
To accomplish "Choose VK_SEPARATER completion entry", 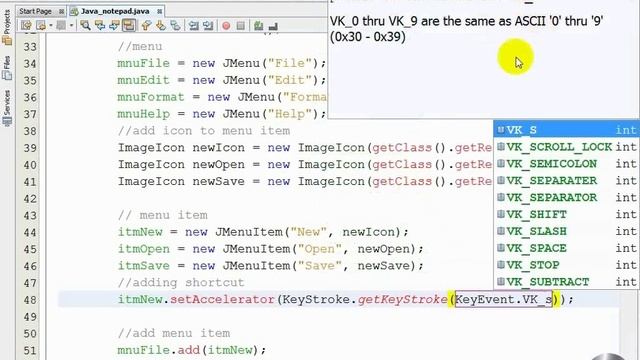I will pos(567,180).
